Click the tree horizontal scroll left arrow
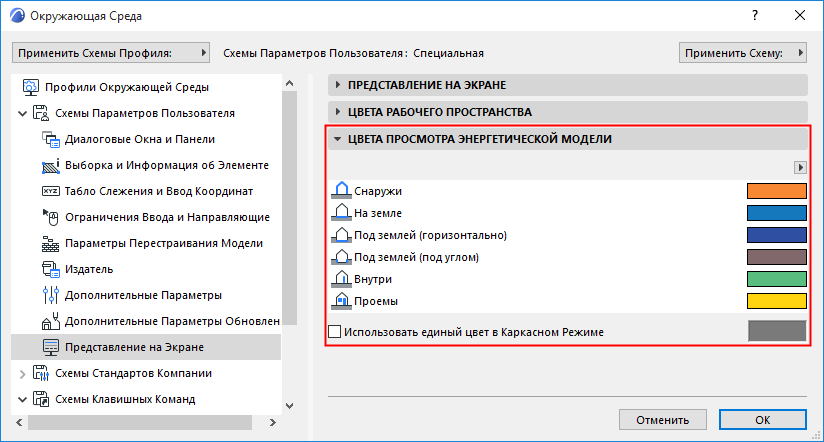 19,422
